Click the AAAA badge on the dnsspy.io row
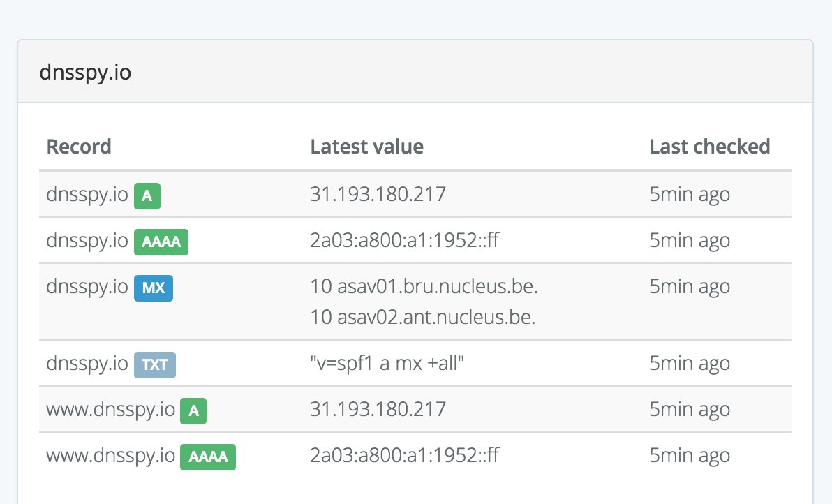 click(x=161, y=242)
